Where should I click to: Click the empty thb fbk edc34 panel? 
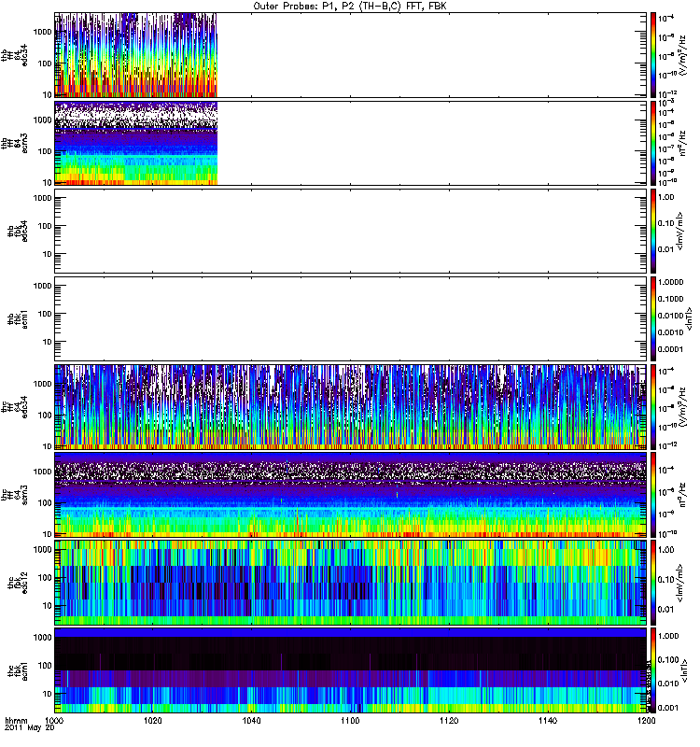pos(349,231)
